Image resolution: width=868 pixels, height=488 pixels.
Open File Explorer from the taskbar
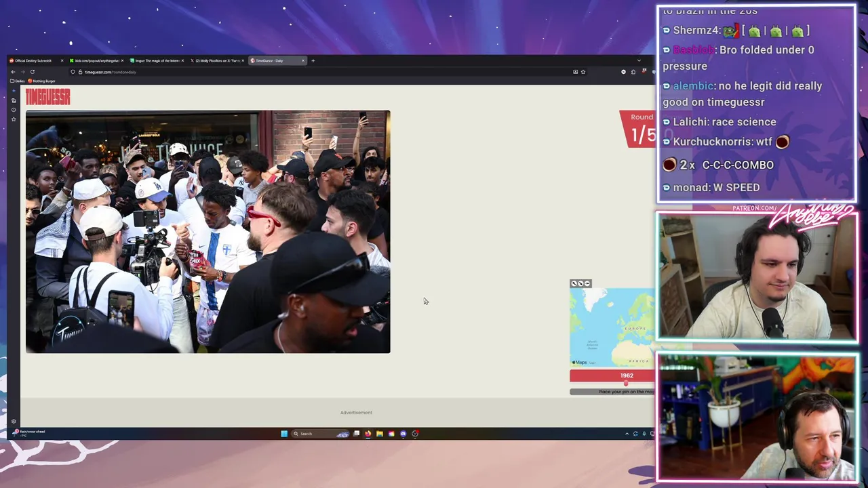(x=380, y=434)
